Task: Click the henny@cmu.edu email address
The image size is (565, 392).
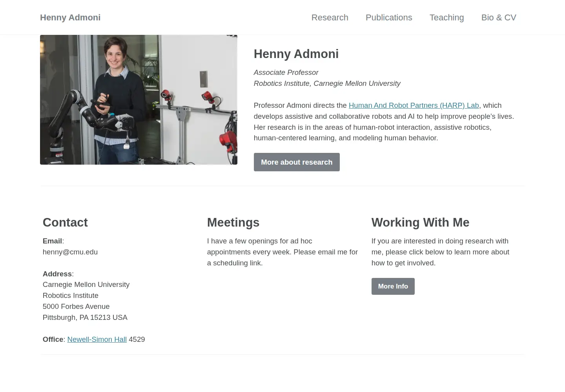Action: point(70,252)
